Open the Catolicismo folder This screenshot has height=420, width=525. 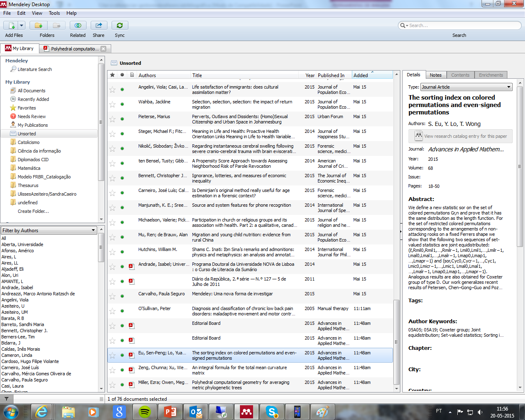pyautogui.click(x=28, y=142)
